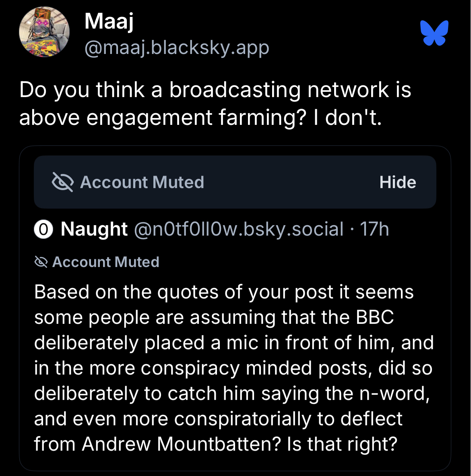Viewport: 471px width, 476px height.
Task: Open the @n0tf0ll0w.bsky.social handle
Action: (x=238, y=230)
